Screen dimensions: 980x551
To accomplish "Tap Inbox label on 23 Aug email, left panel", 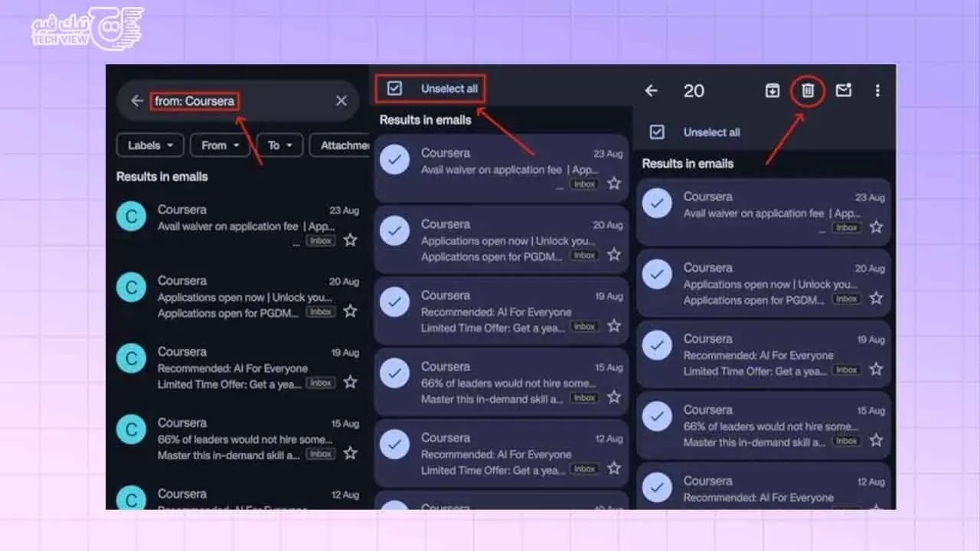I will pos(321,240).
